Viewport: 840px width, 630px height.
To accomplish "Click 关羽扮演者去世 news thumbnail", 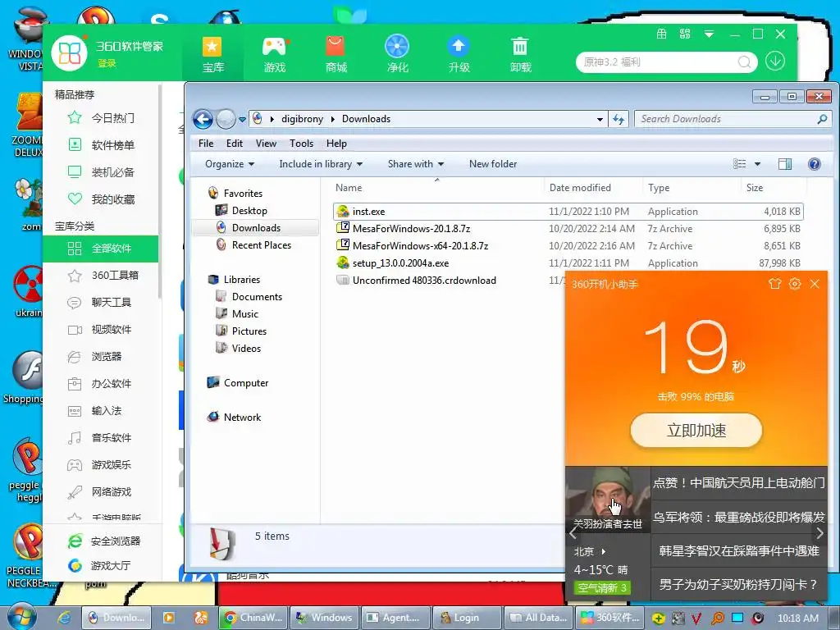I will [608, 500].
